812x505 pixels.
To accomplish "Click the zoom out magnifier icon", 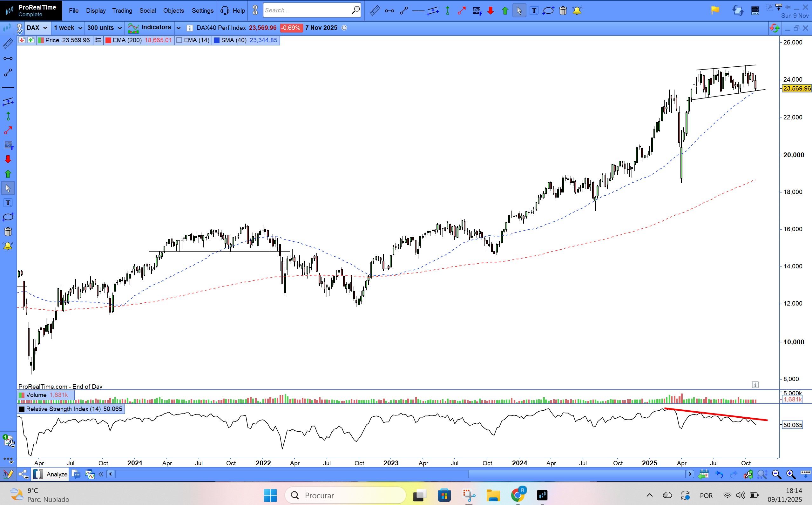I will pos(777,474).
